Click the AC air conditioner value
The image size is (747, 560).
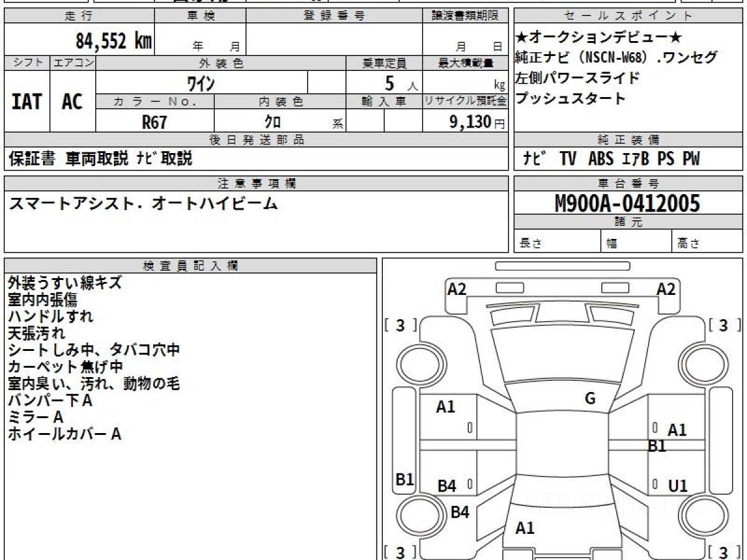72,102
